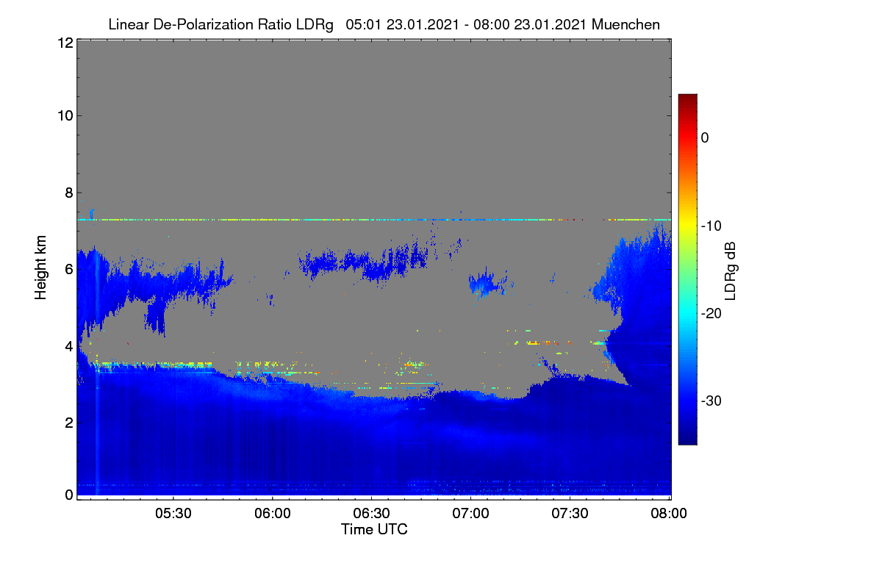Click the 06:00 time axis label
Viewport: 882px width, 588px height.
(273, 514)
